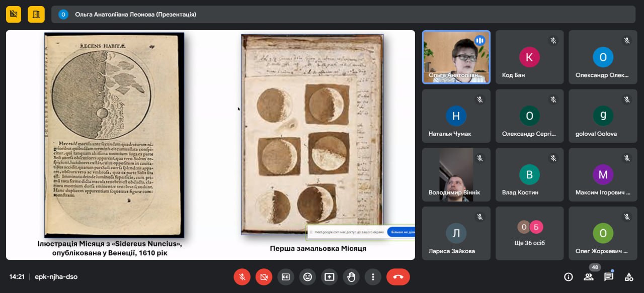Click the 'meet.google.com має доступ до вашого екрана' notice

click(349, 232)
